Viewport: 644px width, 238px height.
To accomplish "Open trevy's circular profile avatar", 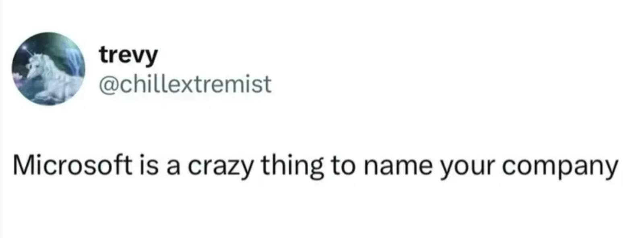I will (x=48, y=69).
